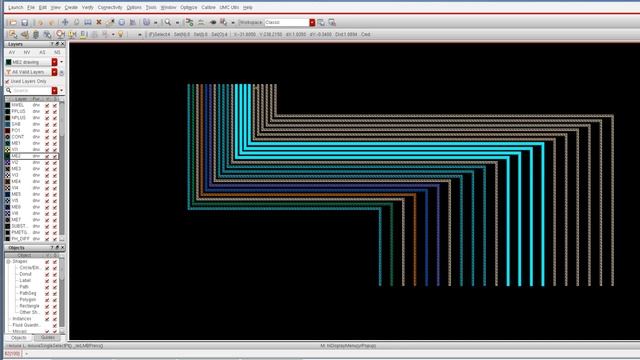Click the red circle pin icon in second toolbar
The image size is (640, 360).
tap(60, 35)
